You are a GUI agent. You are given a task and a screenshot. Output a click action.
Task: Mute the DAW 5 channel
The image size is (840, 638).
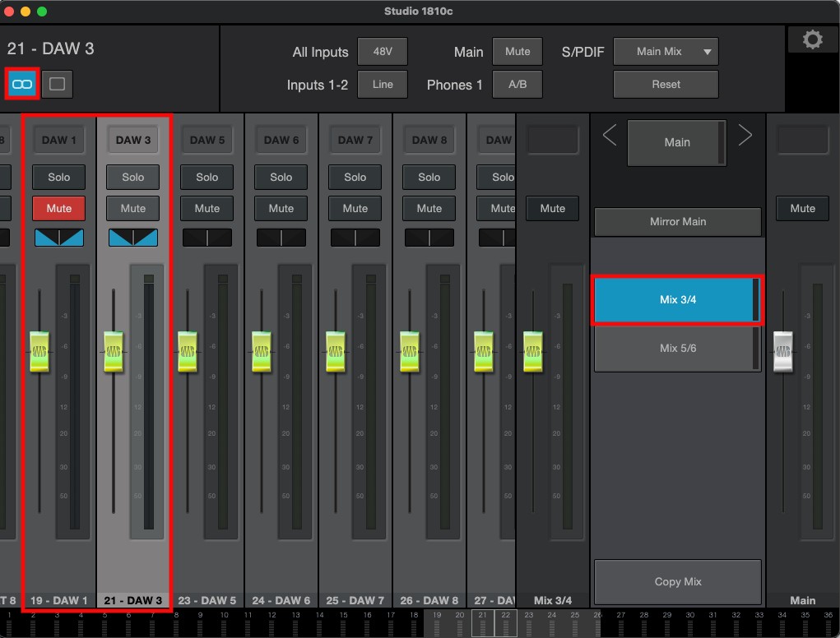[207, 208]
